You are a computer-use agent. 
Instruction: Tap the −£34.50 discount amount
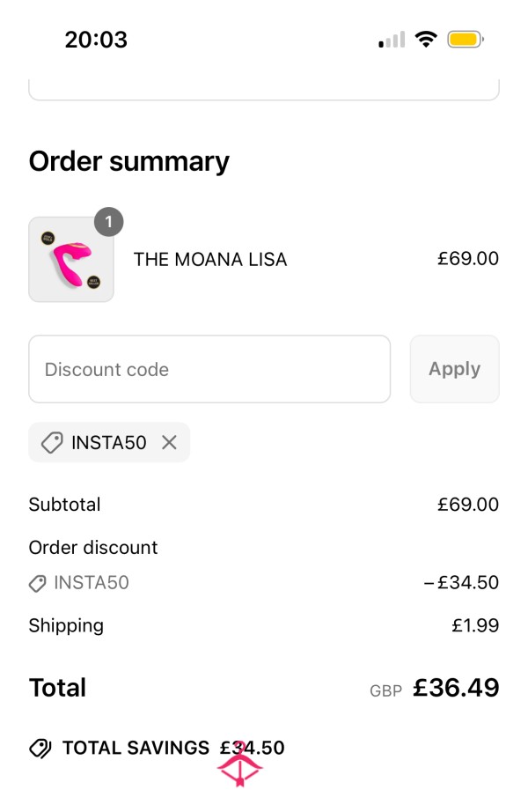tap(461, 582)
